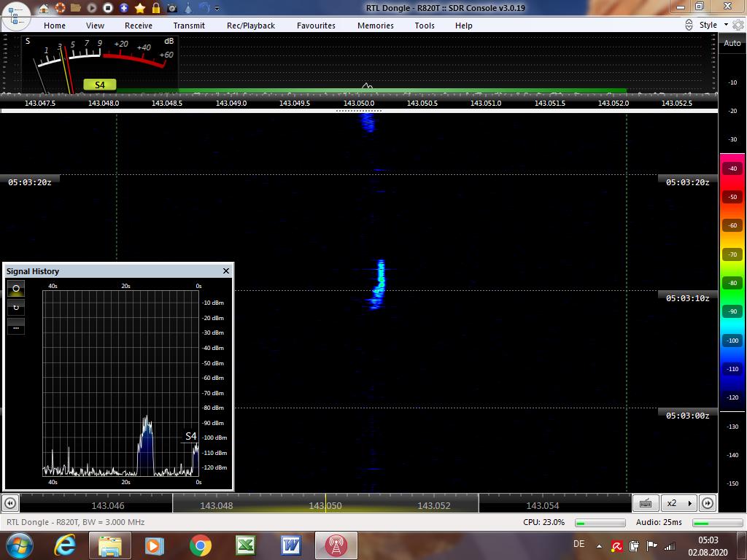Toggle the circle record icon in Signal History
The height and width of the screenshot is (560, 747).
[16, 288]
